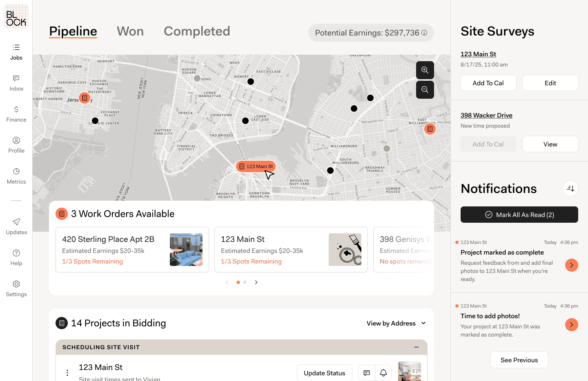Open 123 Main St site survey link
This screenshot has height=381, width=588.
pyautogui.click(x=478, y=54)
